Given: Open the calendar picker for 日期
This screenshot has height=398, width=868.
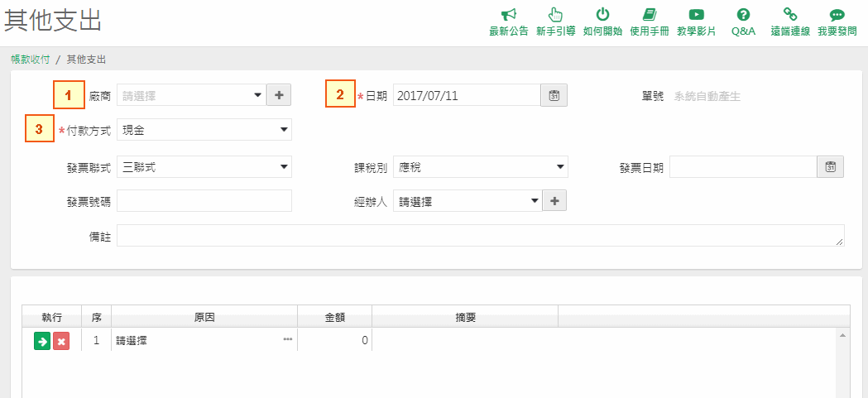Looking at the screenshot, I should pyautogui.click(x=554, y=95).
